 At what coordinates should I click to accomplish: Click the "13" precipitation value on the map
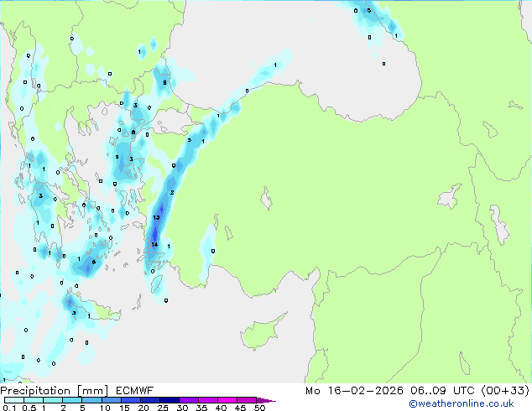[156, 217]
